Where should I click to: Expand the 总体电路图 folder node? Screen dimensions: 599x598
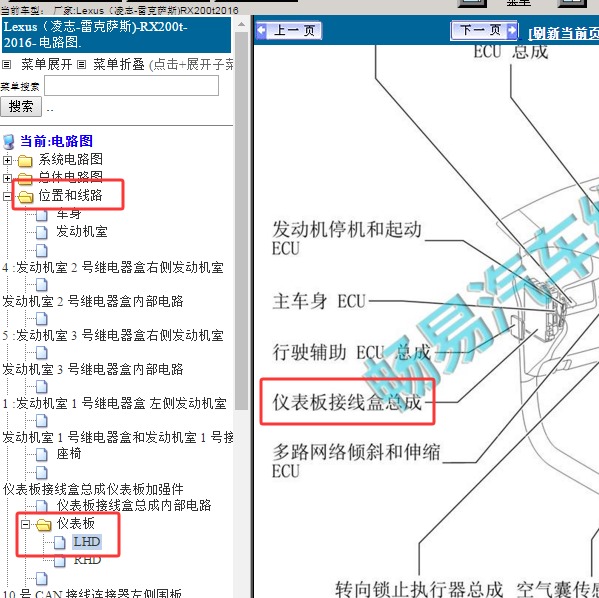tap(7, 178)
